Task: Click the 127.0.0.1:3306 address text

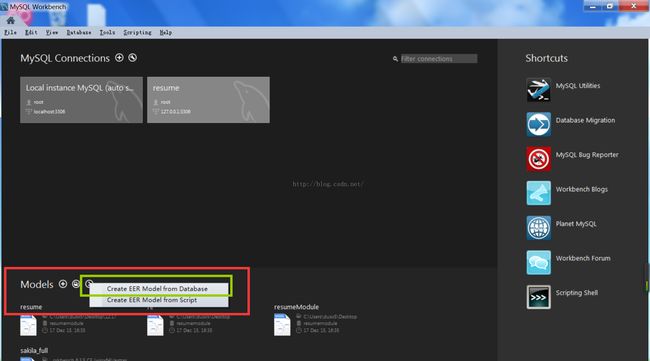Action: [176, 111]
